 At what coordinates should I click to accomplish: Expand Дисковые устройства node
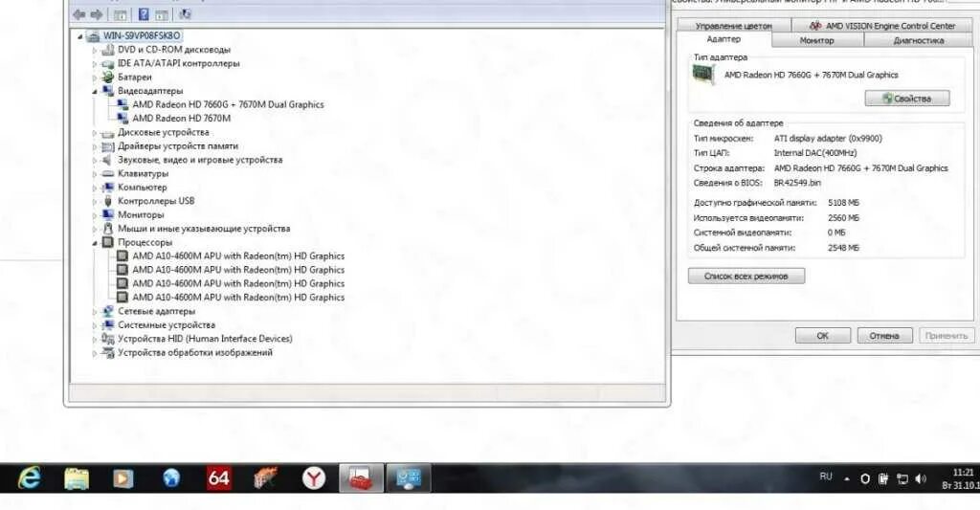click(95, 132)
